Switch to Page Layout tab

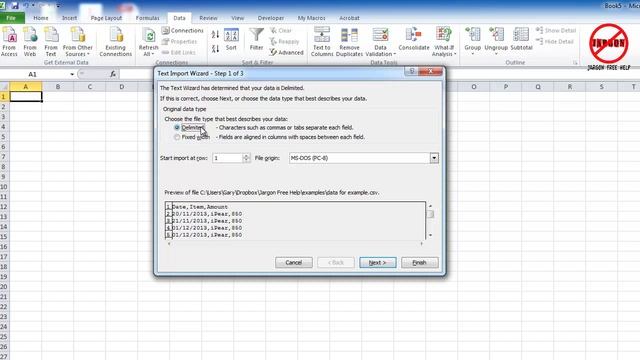106,18
